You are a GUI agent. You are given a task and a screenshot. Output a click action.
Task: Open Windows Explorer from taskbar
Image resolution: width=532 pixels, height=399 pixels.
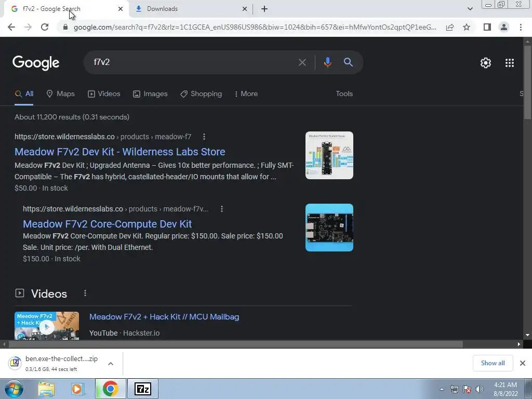coord(46,389)
